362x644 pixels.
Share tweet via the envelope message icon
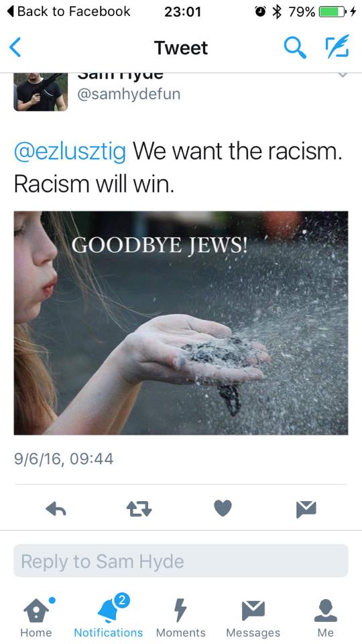306,509
